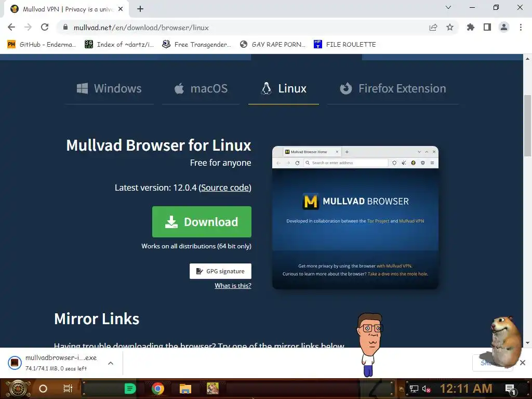Image resolution: width=532 pixels, height=399 pixels.
Task: Click the Mullvad Browser preview image
Action: point(355,218)
